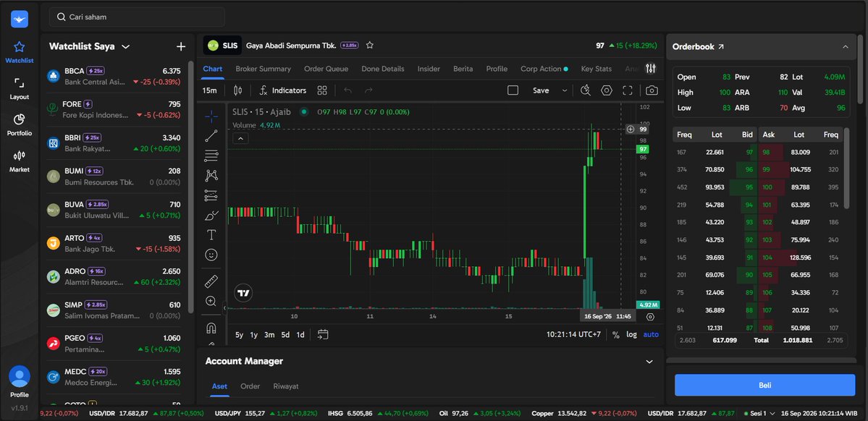Open tab customization sliders icon
868x421 pixels.
[x=650, y=69]
